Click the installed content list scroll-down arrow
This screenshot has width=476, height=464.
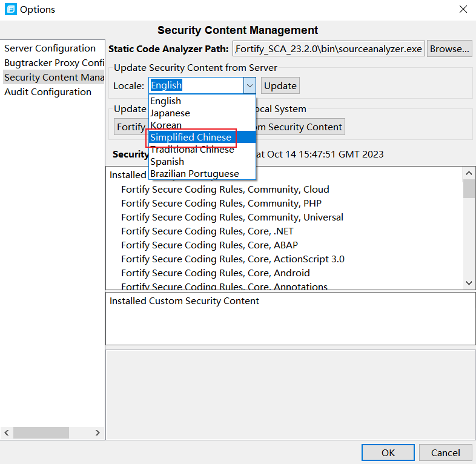469,283
